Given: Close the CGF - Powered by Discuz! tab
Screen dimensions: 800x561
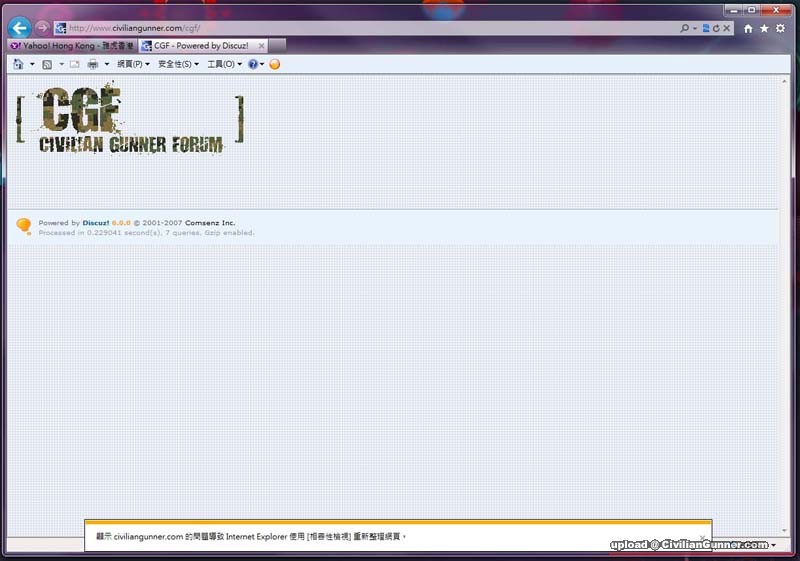Looking at the screenshot, I should (x=262, y=46).
